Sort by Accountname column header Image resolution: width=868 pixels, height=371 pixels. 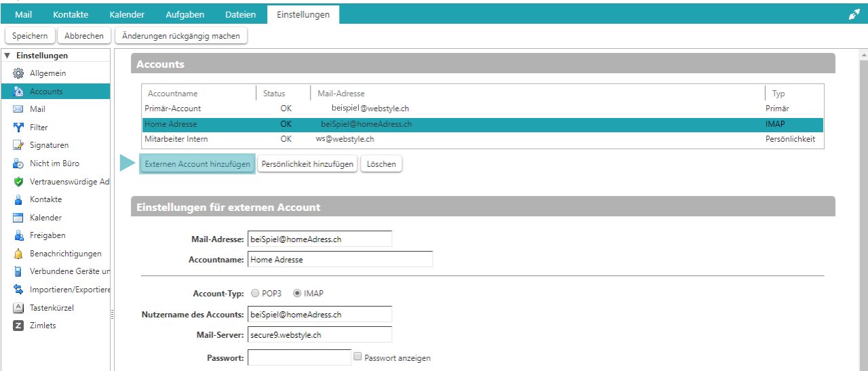[173, 94]
